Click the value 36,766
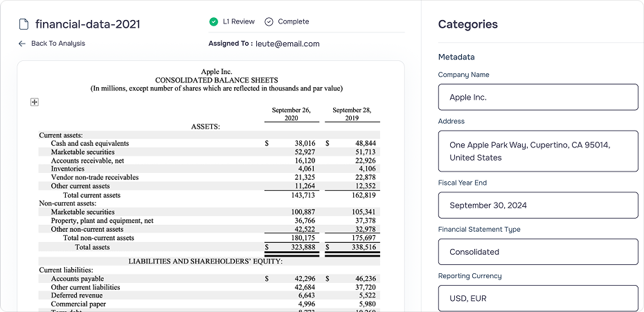Image resolution: width=644 pixels, height=312 pixels. [305, 221]
